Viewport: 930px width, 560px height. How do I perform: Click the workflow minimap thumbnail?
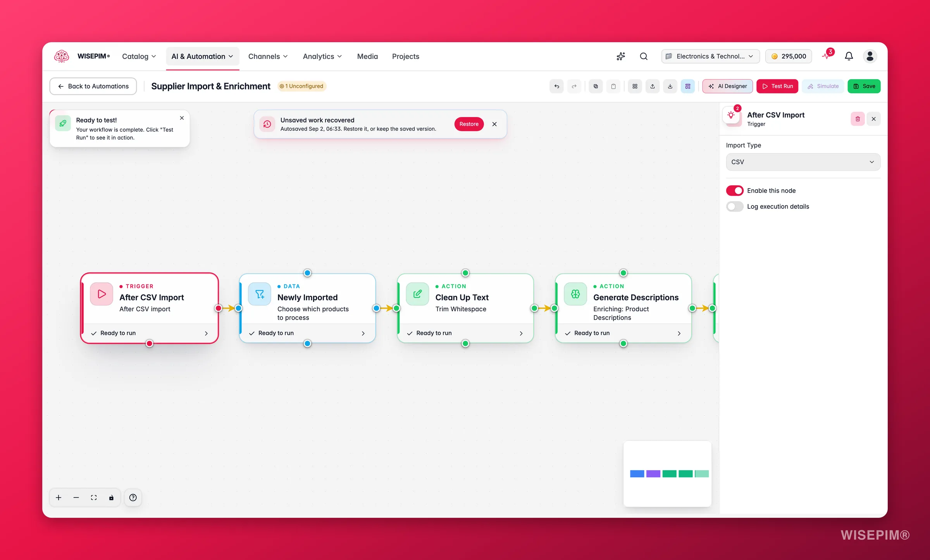(667, 474)
